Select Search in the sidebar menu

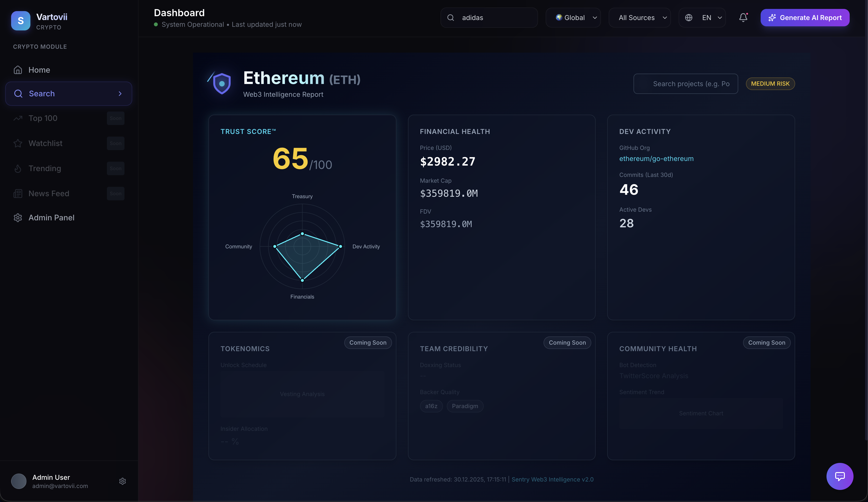pos(42,94)
